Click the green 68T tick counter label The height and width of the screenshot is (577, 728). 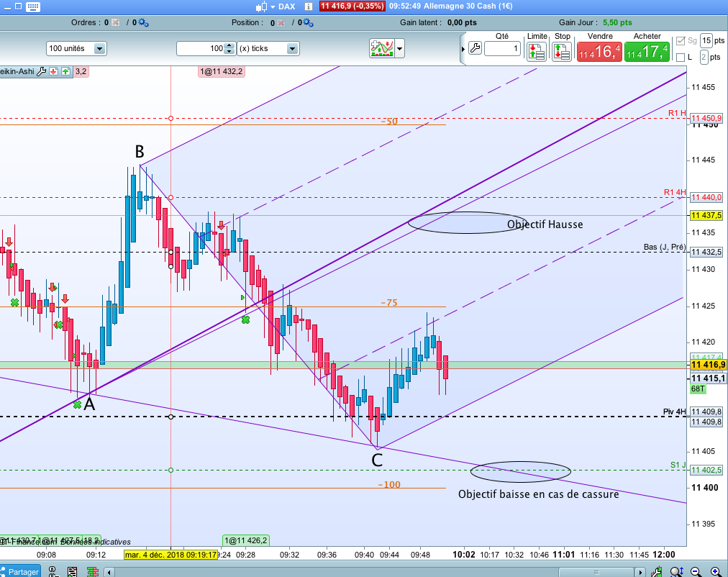pyautogui.click(x=698, y=389)
